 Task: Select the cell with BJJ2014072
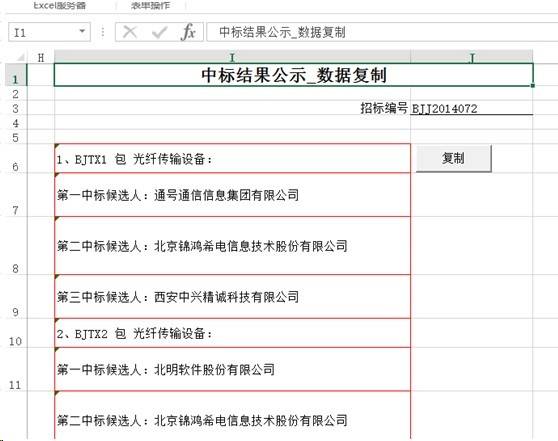pos(472,108)
